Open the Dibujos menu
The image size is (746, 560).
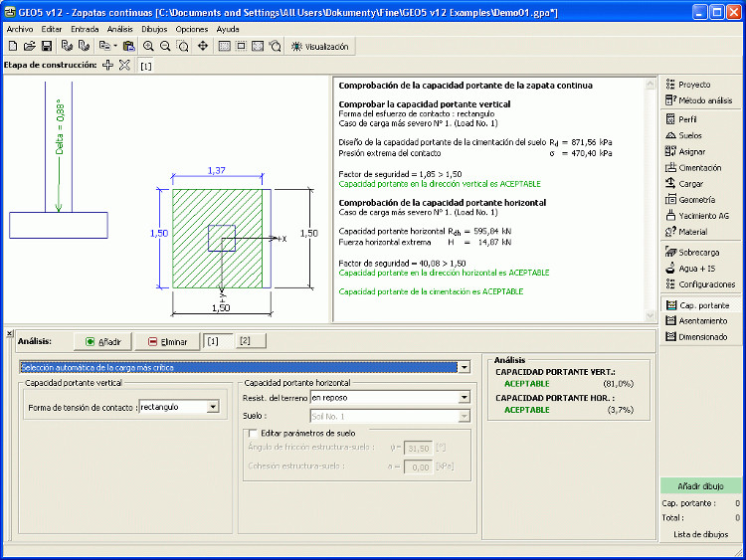(x=154, y=29)
